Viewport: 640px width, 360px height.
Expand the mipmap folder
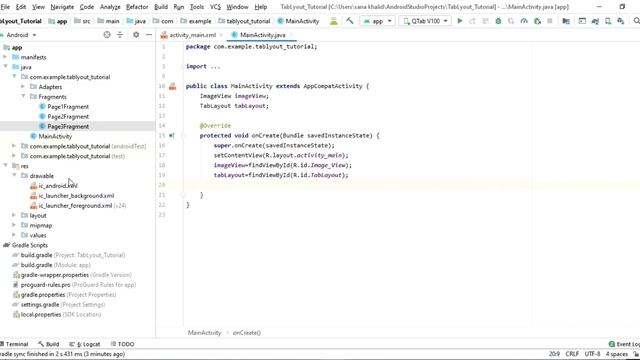tap(14, 225)
